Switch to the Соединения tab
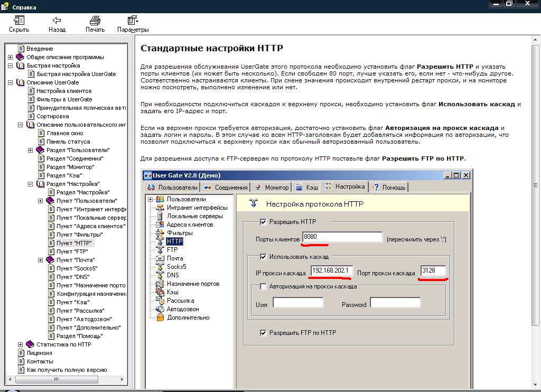Image resolution: width=541 pixels, height=392 pixels. point(226,187)
